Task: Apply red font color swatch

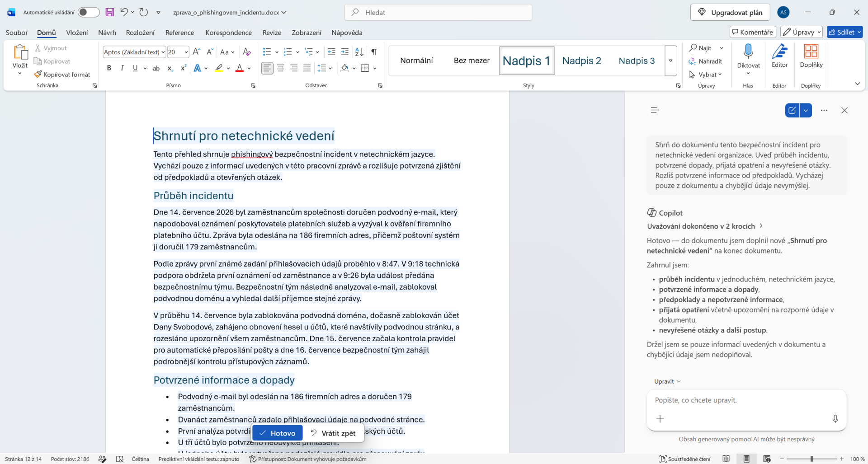Action: 240,68
